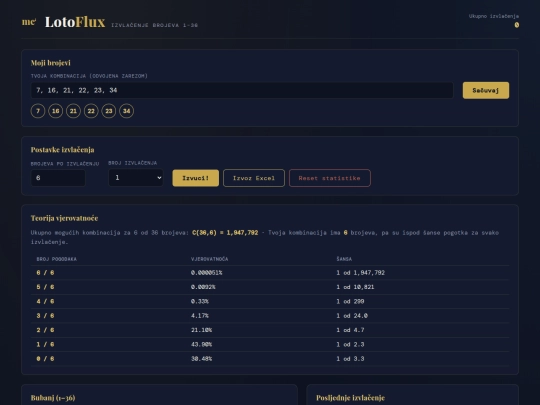Select number chip 7

click(38, 111)
